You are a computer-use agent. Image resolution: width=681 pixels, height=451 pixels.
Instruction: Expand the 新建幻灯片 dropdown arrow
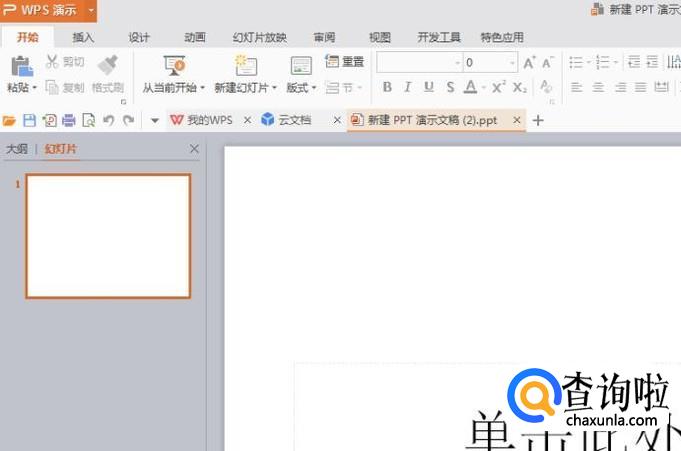274,88
